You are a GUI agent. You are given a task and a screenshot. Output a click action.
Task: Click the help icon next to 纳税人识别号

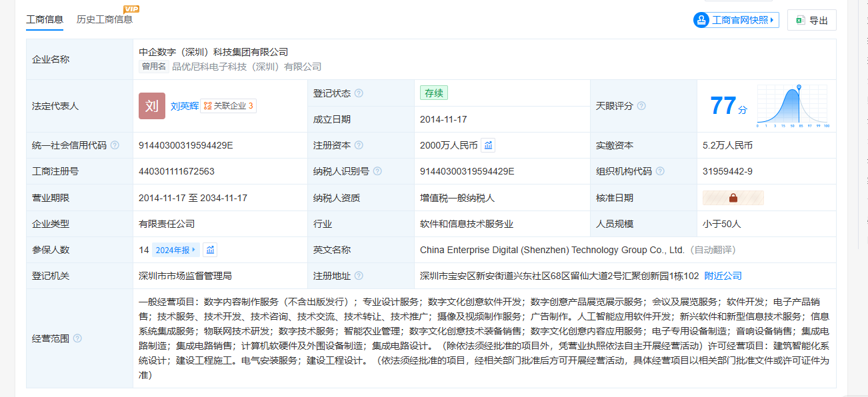click(377, 171)
